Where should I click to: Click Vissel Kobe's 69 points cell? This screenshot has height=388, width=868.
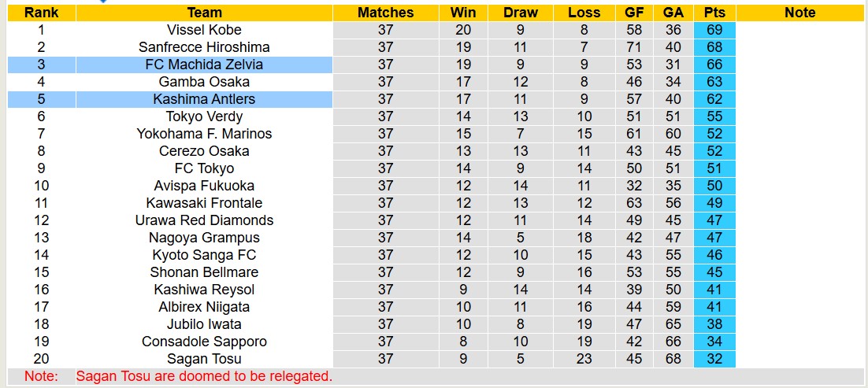(714, 30)
